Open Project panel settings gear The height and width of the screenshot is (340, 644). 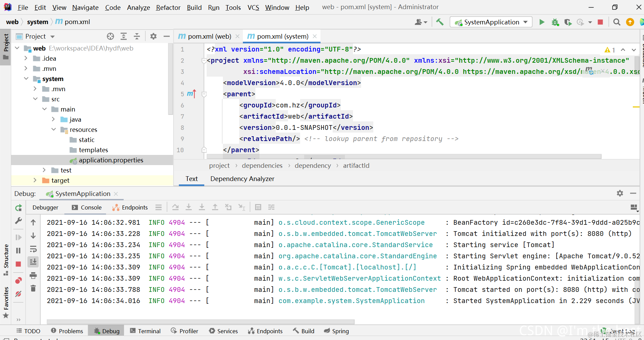[153, 36]
